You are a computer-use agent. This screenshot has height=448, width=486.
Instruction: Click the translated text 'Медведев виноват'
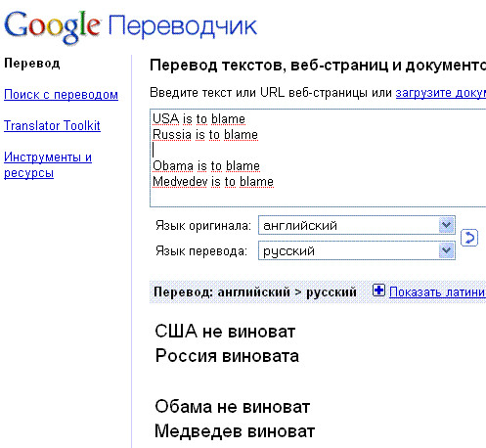235,431
